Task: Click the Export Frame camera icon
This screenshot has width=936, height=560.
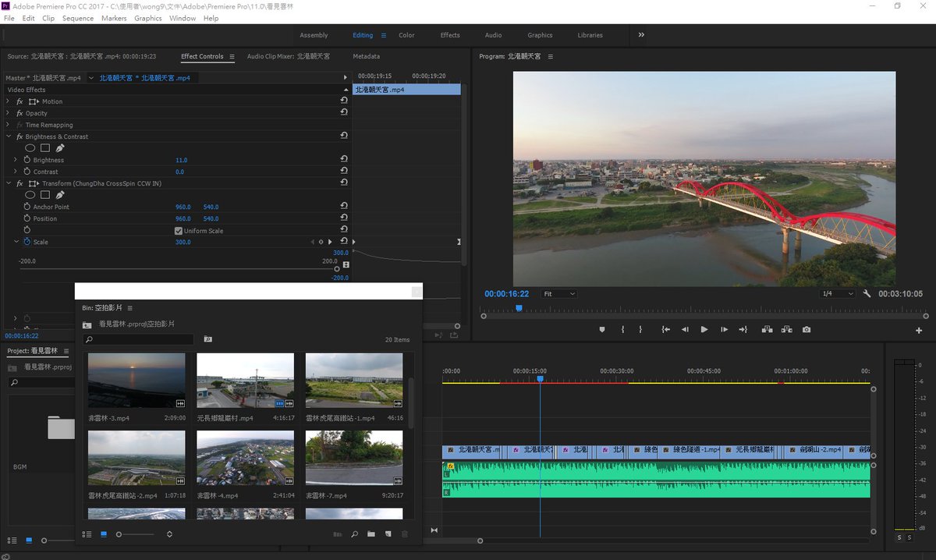Action: click(807, 330)
